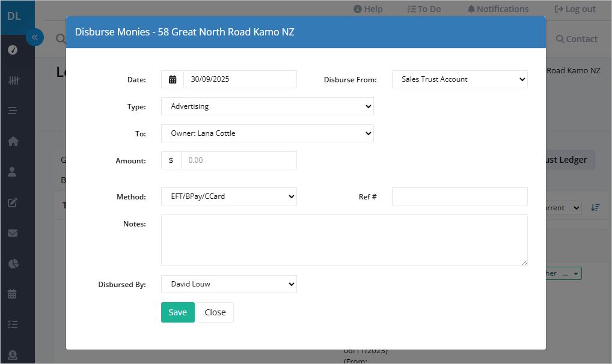
Task: Open the Disbursed By dropdown
Action: tap(228, 284)
